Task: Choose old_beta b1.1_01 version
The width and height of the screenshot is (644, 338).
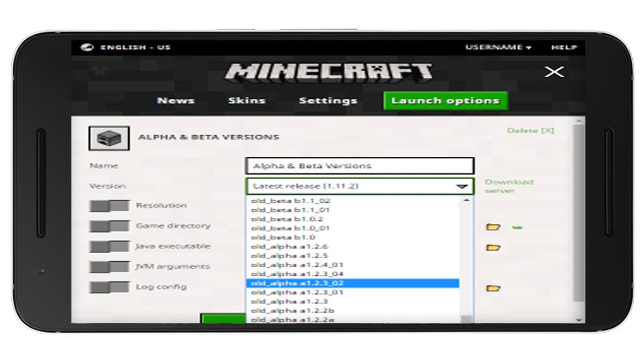Action: click(x=291, y=210)
